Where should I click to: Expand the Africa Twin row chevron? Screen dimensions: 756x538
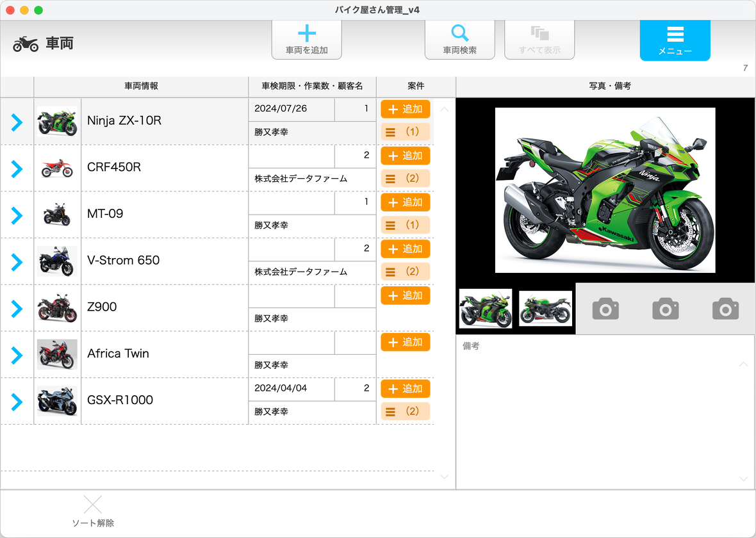tap(17, 355)
